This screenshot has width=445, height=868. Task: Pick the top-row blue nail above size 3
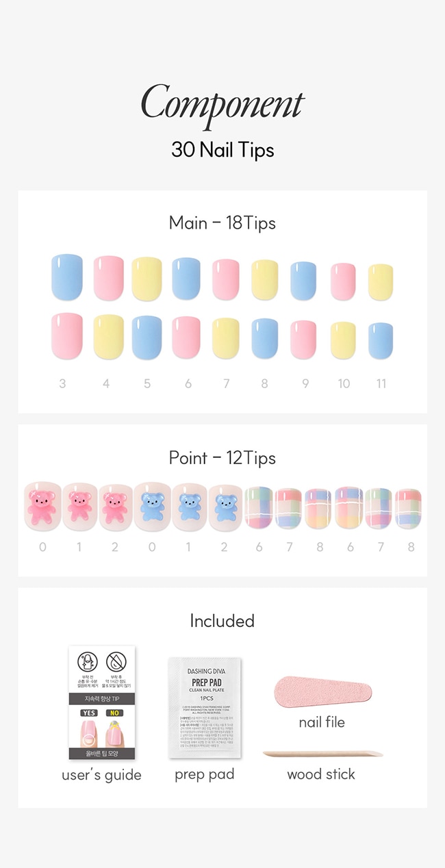pos(67,277)
